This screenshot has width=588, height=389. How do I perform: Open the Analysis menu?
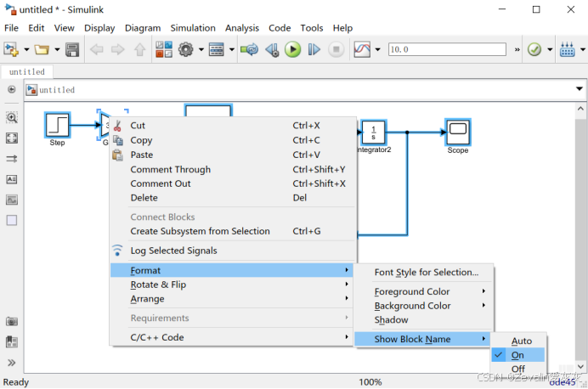242,28
